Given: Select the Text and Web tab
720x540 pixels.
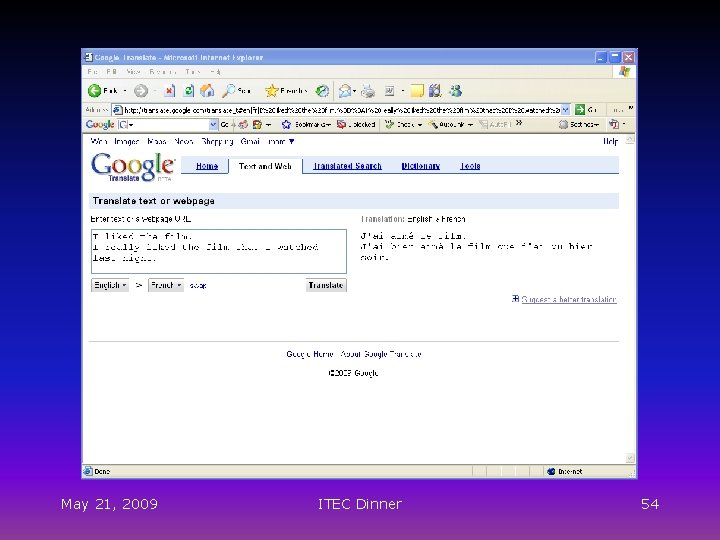Looking at the screenshot, I should (x=265, y=166).
